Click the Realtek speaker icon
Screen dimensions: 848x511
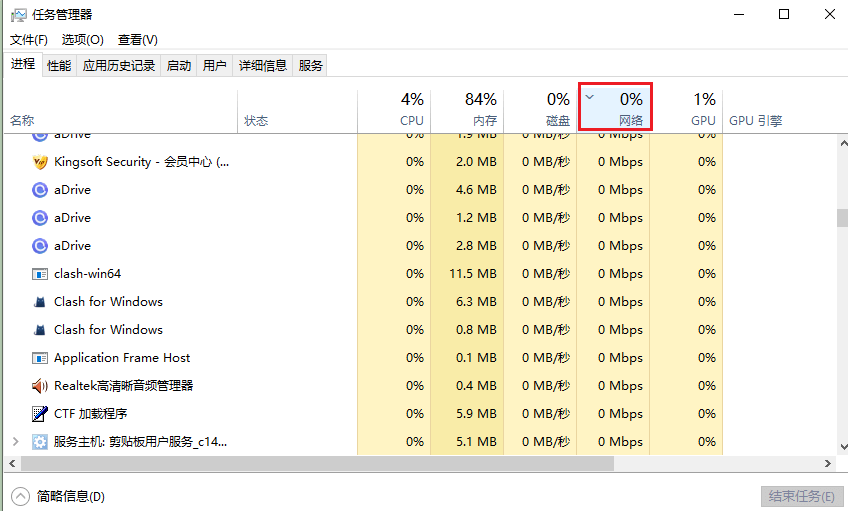coord(39,386)
